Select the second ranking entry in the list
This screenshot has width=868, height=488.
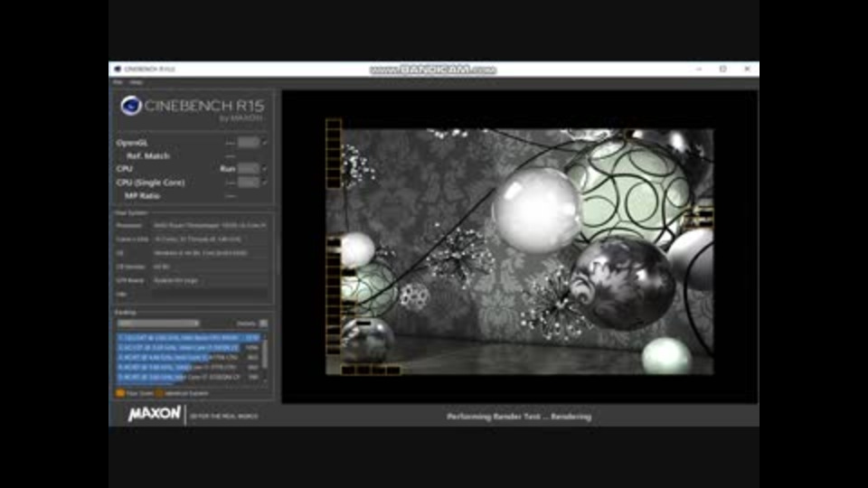click(188, 347)
